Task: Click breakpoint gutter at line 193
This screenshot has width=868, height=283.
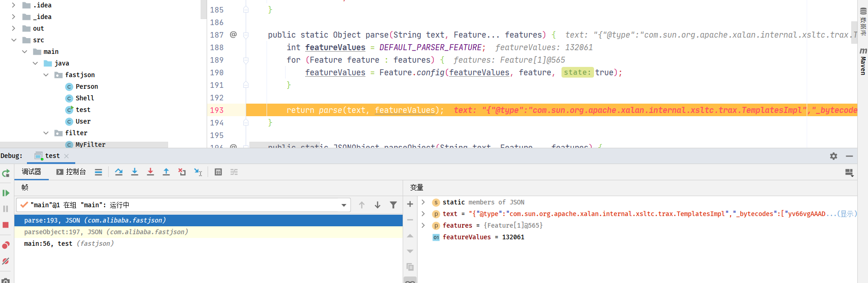Action: 234,110
